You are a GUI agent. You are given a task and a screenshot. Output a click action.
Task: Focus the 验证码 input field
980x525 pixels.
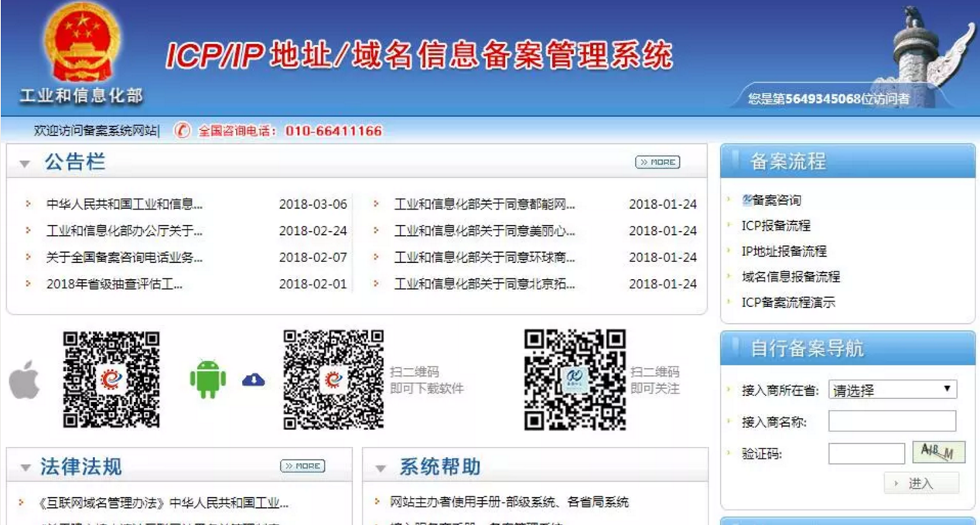[866, 453]
